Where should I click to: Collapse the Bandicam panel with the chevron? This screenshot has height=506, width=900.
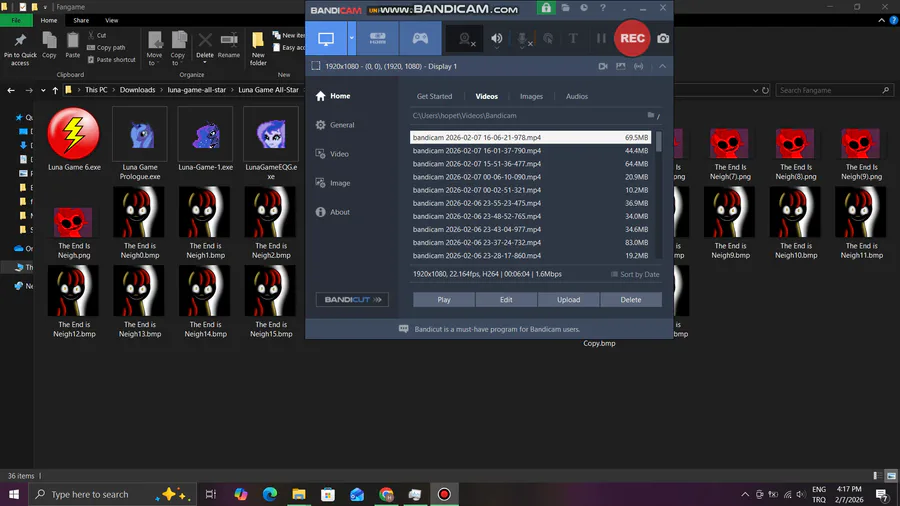coord(662,66)
